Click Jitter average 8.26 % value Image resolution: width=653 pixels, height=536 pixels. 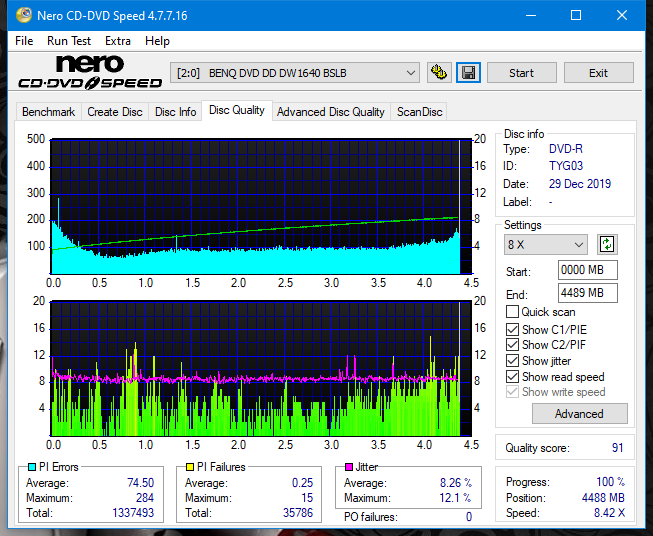[456, 483]
